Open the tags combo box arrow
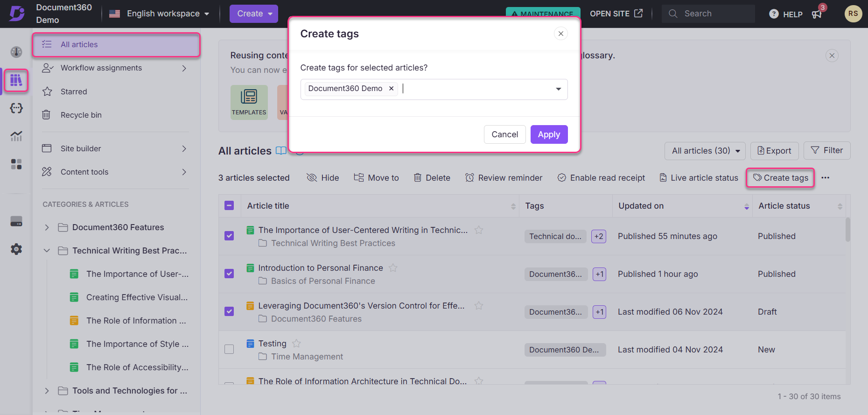The width and height of the screenshot is (868, 415). 558,89
